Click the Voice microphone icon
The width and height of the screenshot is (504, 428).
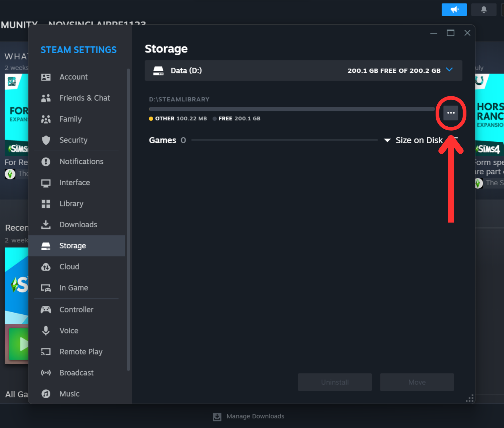click(46, 330)
